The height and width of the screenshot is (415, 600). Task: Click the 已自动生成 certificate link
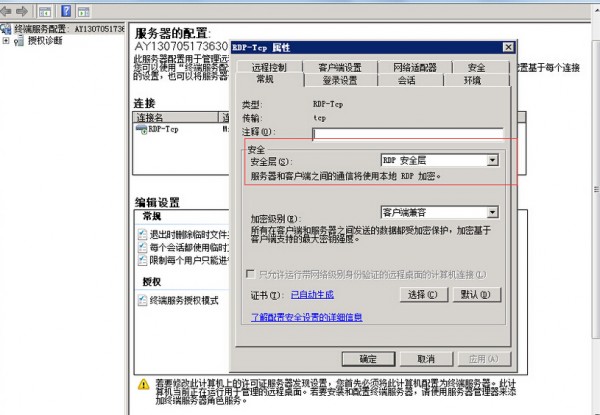click(312, 295)
